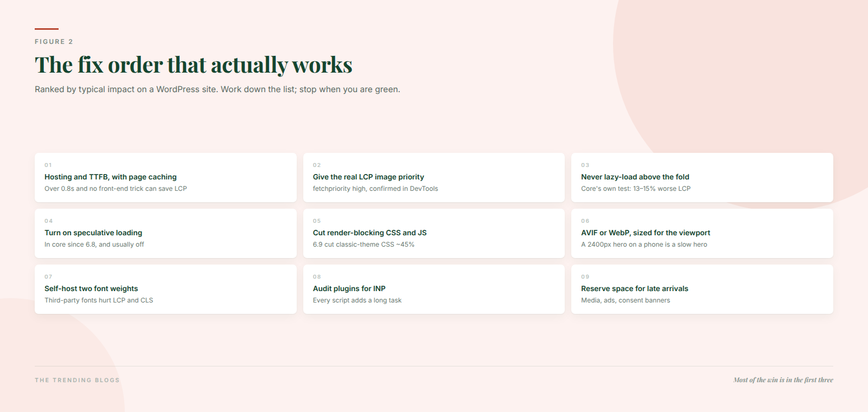Select 'Audit plugins for INP'

[349, 288]
